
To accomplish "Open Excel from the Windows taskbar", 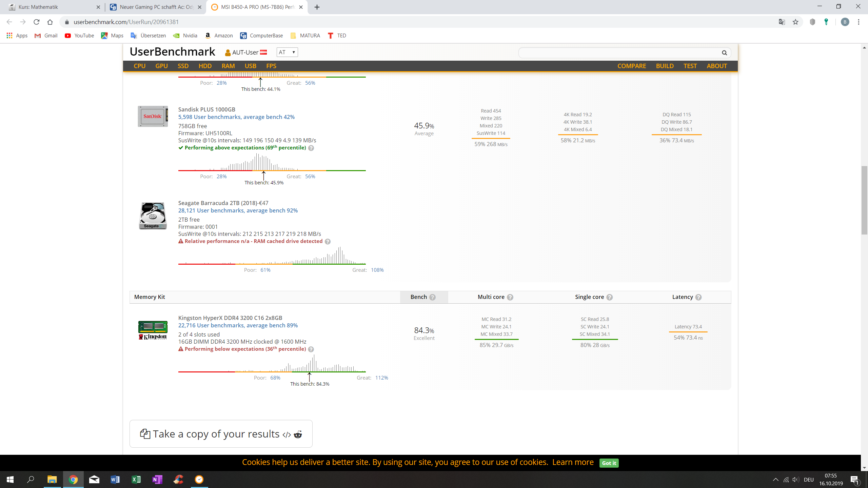I will 136,480.
